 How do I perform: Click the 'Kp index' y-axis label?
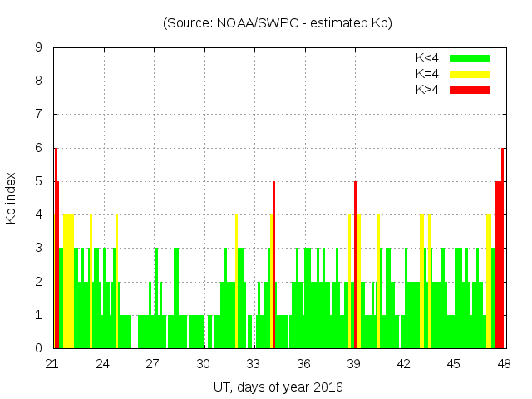pos(12,198)
